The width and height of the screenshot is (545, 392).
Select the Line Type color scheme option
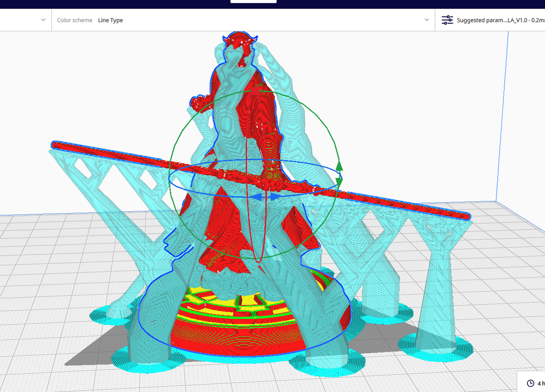[110, 20]
